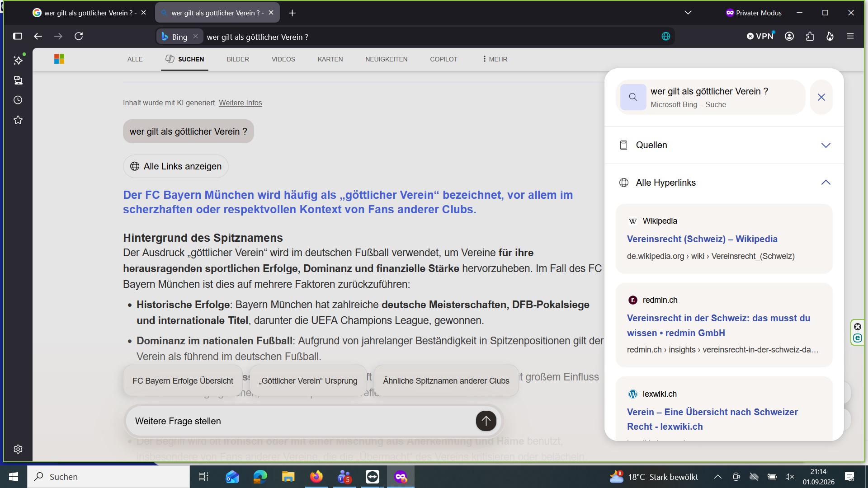This screenshot has width=868, height=488.
Task: Click the Microsoft logo on Bing
Action: click(59, 59)
